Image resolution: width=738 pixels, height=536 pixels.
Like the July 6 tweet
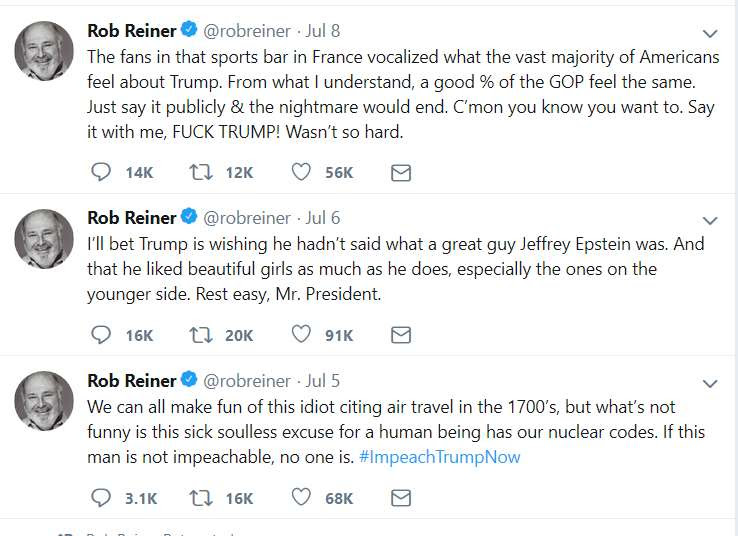point(301,335)
